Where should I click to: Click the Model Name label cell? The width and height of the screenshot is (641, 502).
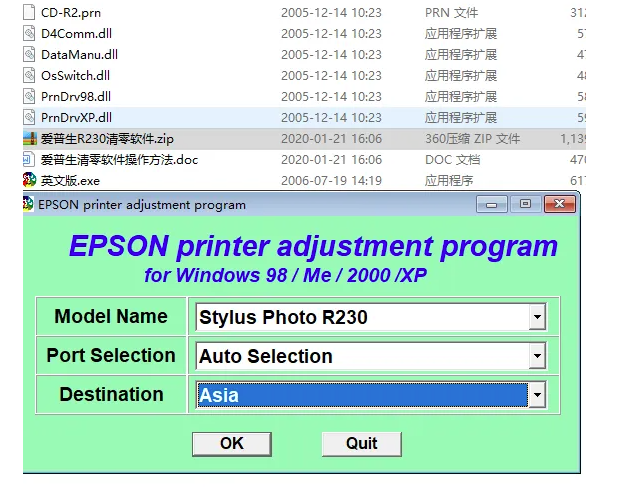(111, 317)
